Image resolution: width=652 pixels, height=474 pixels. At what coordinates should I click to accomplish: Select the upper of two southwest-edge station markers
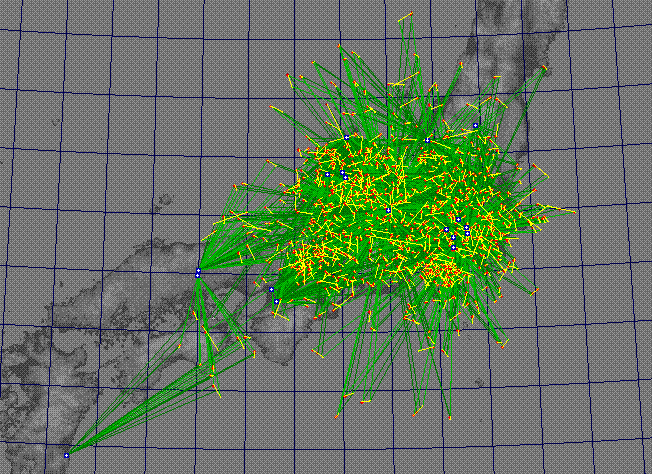click(x=271, y=289)
